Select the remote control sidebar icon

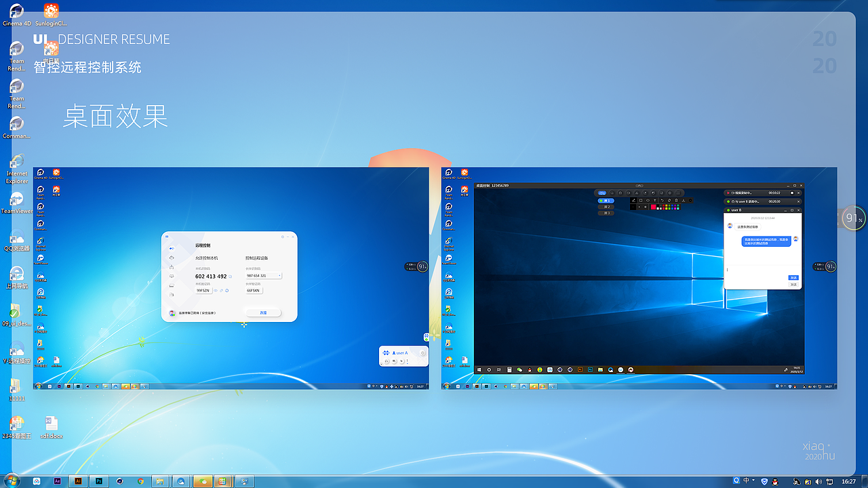point(172,249)
